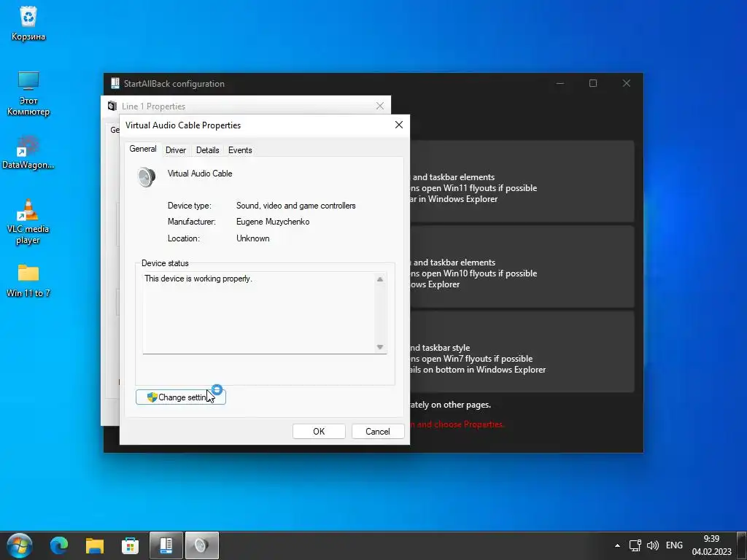
Task: Click the shield icon on Change settings
Action: tap(152, 397)
